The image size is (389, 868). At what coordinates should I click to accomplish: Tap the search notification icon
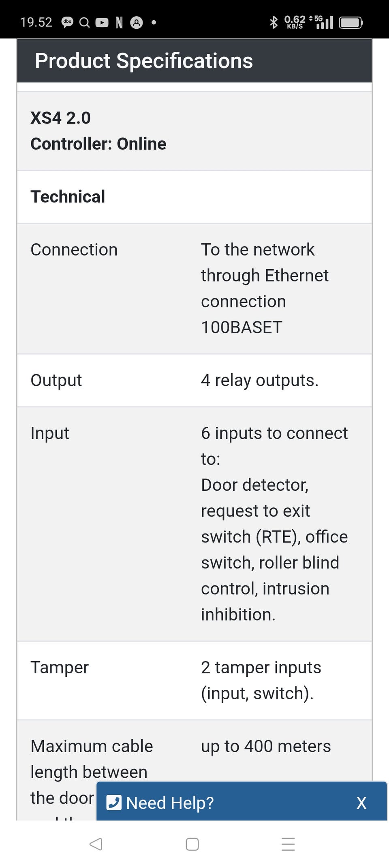point(84,23)
